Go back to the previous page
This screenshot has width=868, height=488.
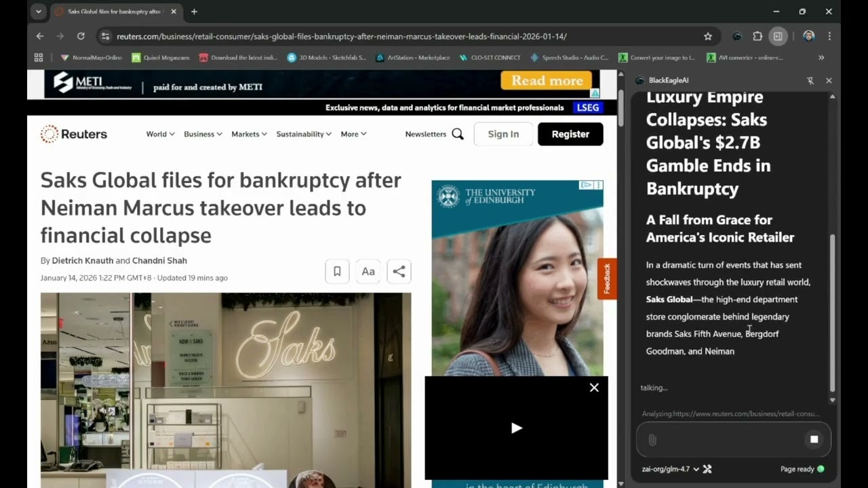click(x=39, y=36)
